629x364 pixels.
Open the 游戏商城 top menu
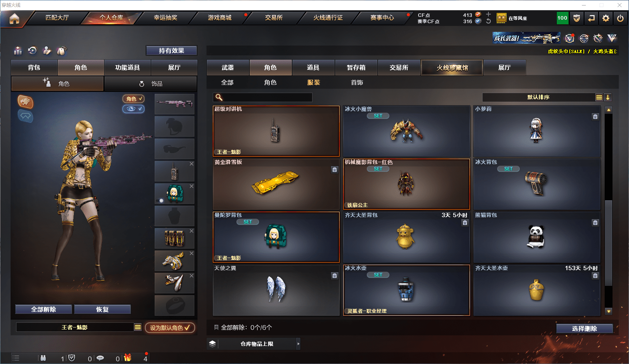pyautogui.click(x=219, y=18)
